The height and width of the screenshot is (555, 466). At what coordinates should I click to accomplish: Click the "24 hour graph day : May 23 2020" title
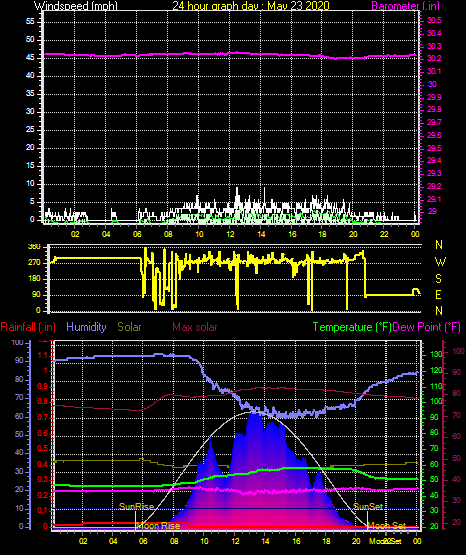pyautogui.click(x=251, y=6)
